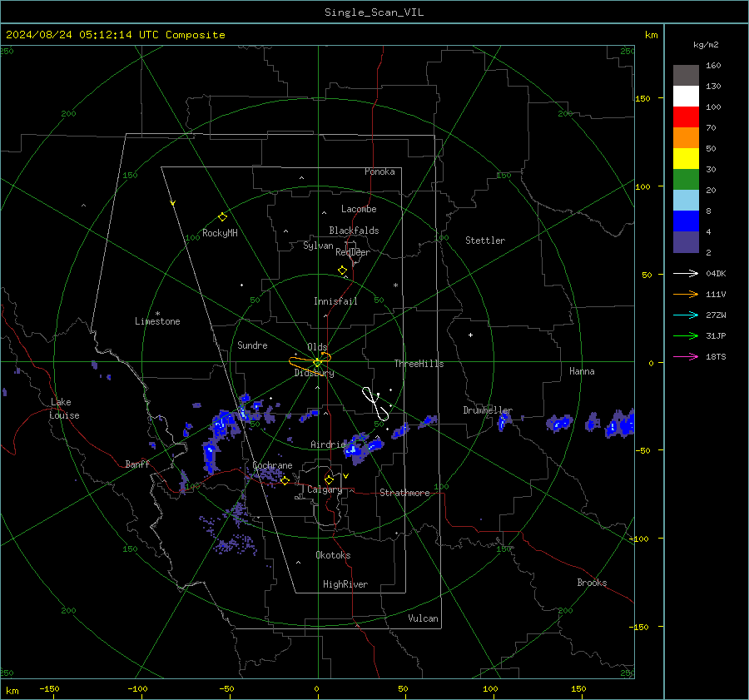
Task: Click the magenta 18TS arrow legend icon
Action: 686,356
